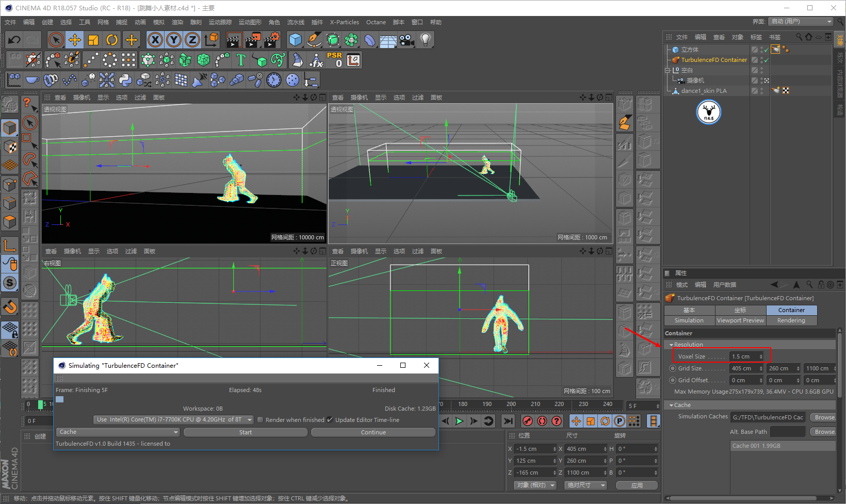Click the Autokeying red icon
Image resolution: width=846 pixels, height=504 pixels.
(x=542, y=421)
